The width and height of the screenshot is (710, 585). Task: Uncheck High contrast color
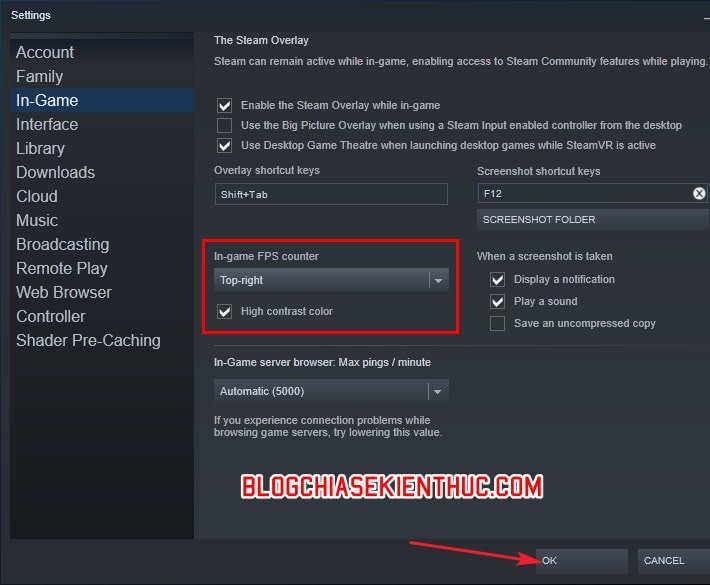click(225, 312)
